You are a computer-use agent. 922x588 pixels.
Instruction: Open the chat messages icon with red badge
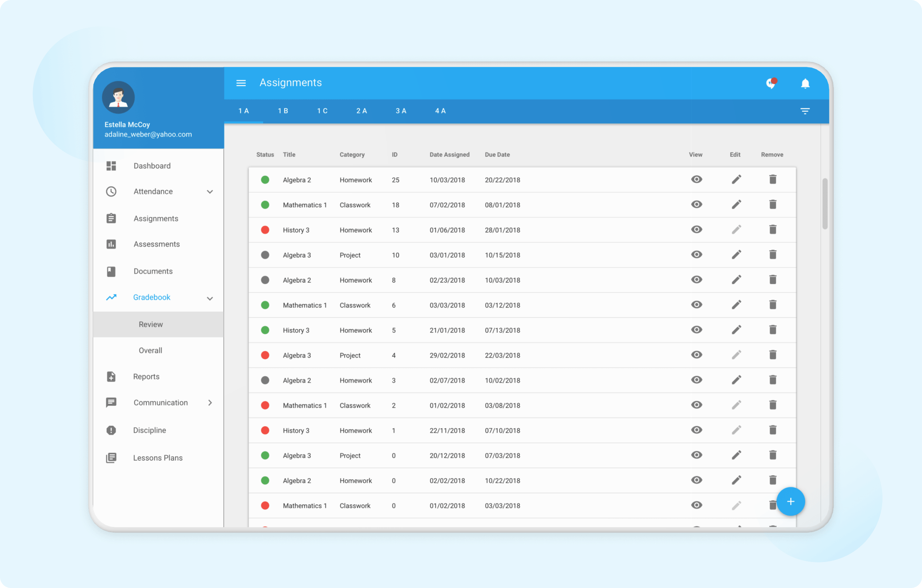click(771, 83)
